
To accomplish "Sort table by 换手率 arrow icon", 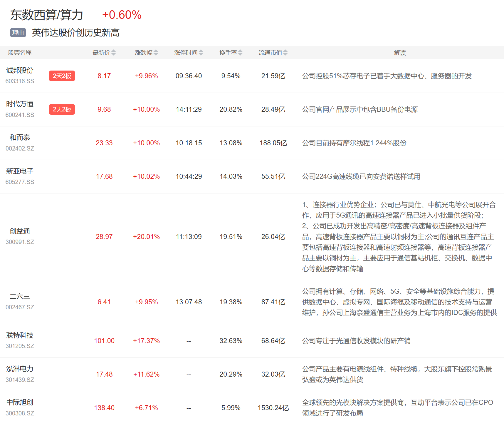I will click(x=240, y=53).
